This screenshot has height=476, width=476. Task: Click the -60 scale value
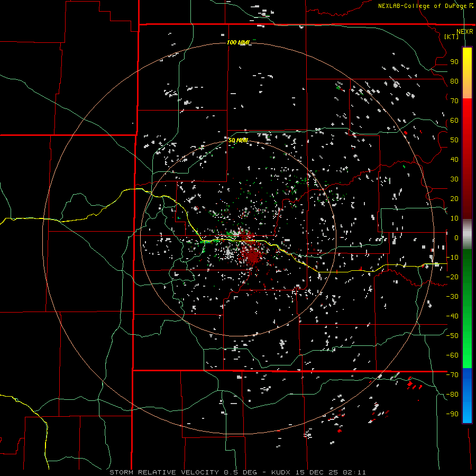click(x=452, y=355)
